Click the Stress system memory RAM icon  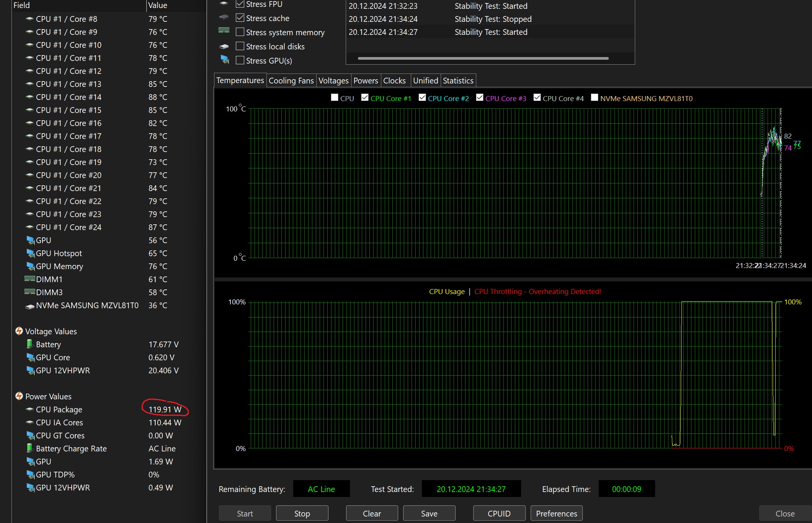(224, 30)
